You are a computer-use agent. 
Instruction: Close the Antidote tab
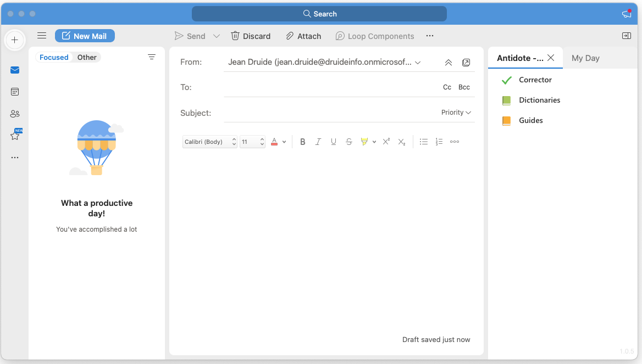pyautogui.click(x=551, y=58)
